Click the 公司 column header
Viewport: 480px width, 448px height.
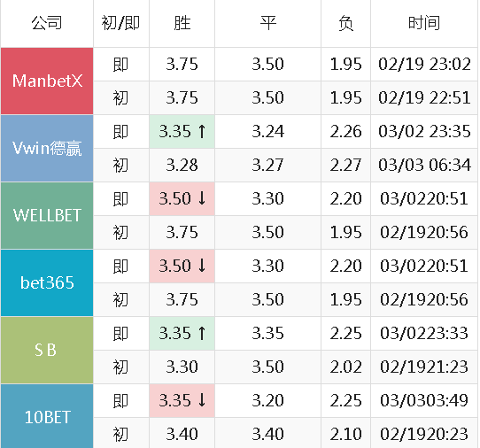click(x=47, y=23)
